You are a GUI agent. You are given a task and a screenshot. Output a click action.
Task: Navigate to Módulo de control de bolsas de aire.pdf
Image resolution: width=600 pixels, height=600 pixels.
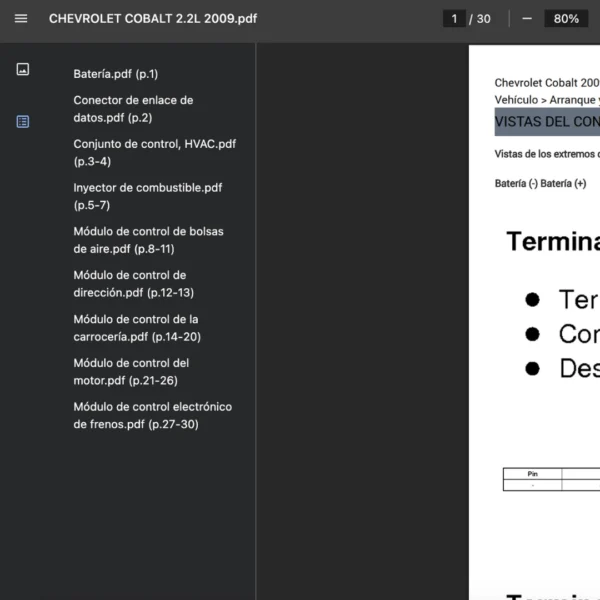pos(148,240)
